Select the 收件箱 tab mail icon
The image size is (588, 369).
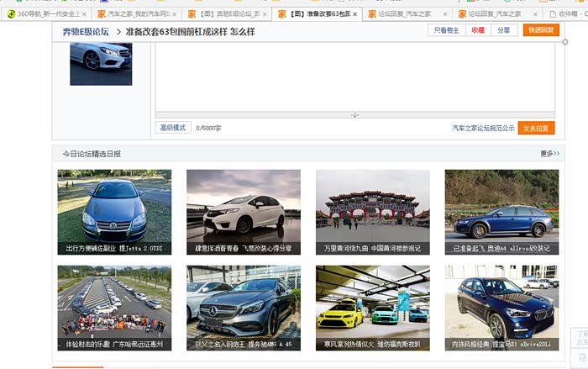(551, 14)
